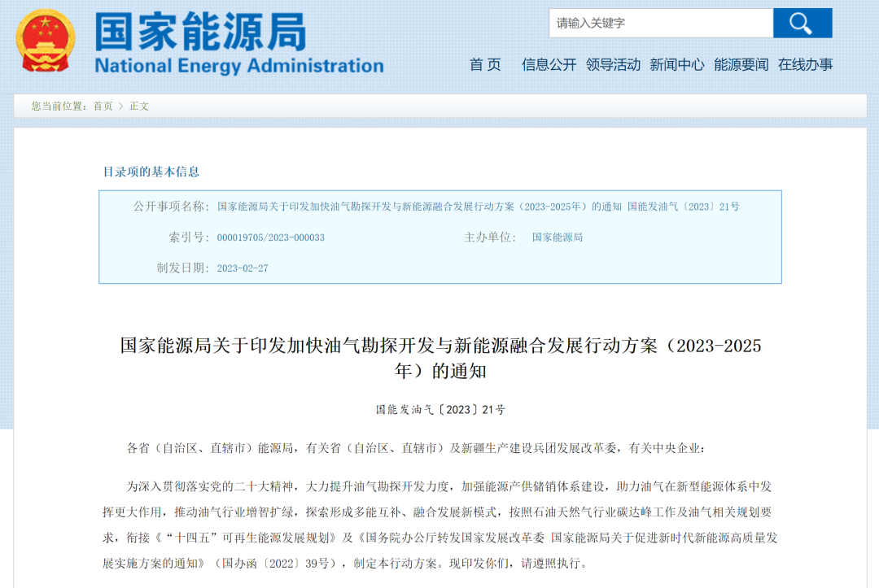This screenshot has height=588, width=879.
Task: Click 国家能源局 under 主办单位
Action: point(558,237)
